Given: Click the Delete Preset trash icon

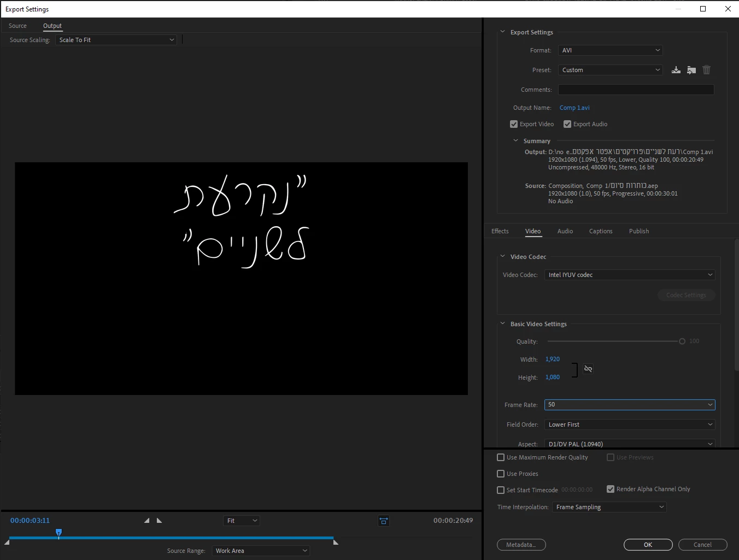Looking at the screenshot, I should [x=707, y=70].
